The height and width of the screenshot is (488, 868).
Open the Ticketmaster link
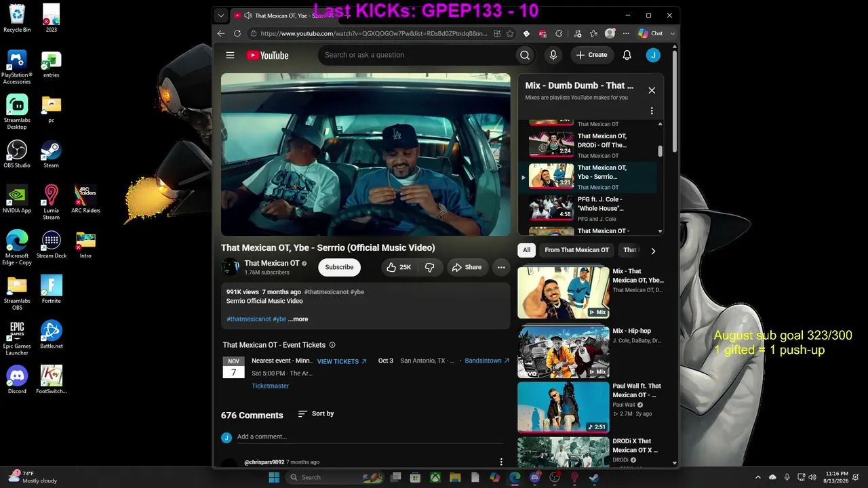[270, 386]
